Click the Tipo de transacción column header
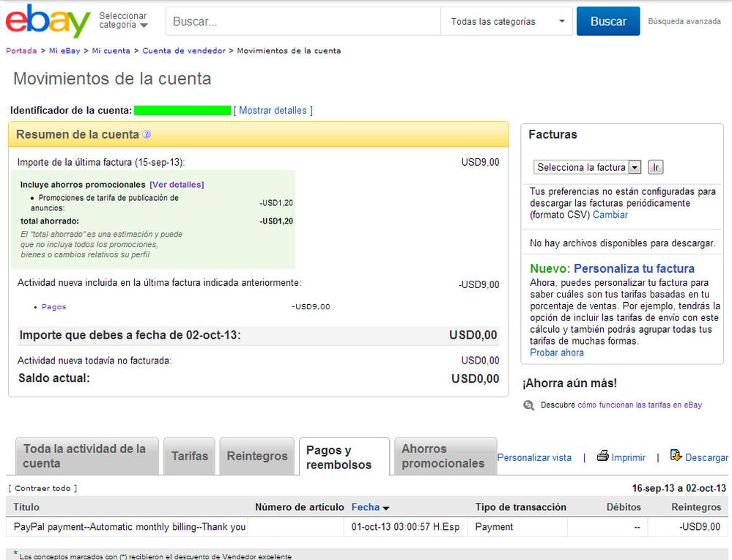The height and width of the screenshot is (560, 732). click(x=520, y=507)
